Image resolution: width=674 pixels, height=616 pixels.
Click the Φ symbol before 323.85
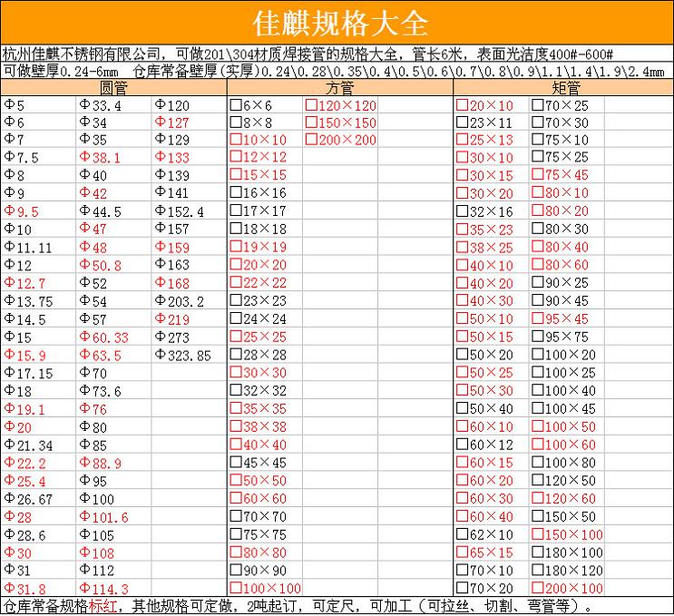[x=160, y=356]
